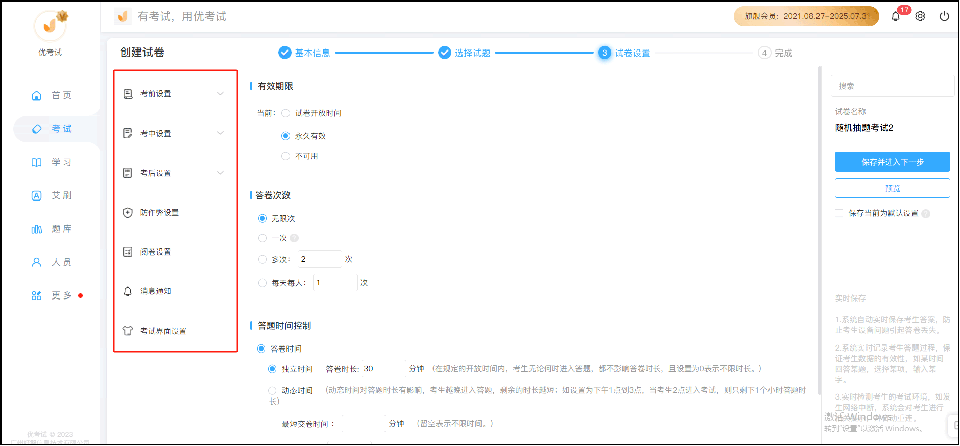Open the 题库 question bank sidebar icon

point(37,229)
